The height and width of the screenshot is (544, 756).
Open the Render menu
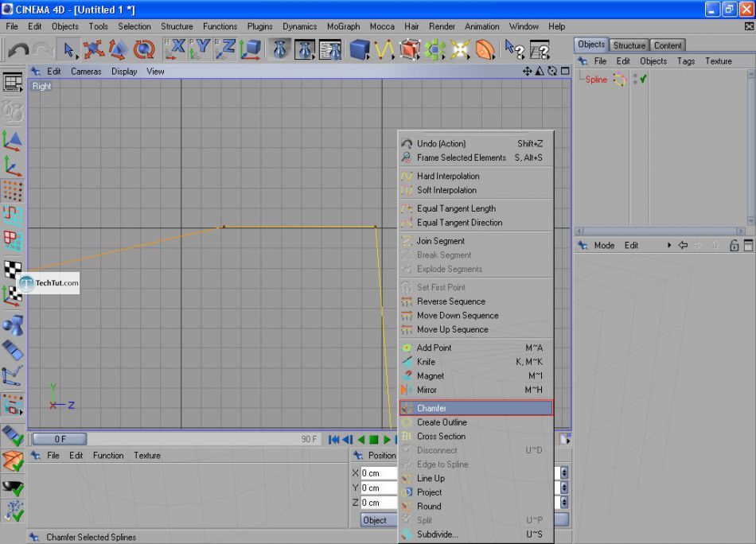[442, 26]
